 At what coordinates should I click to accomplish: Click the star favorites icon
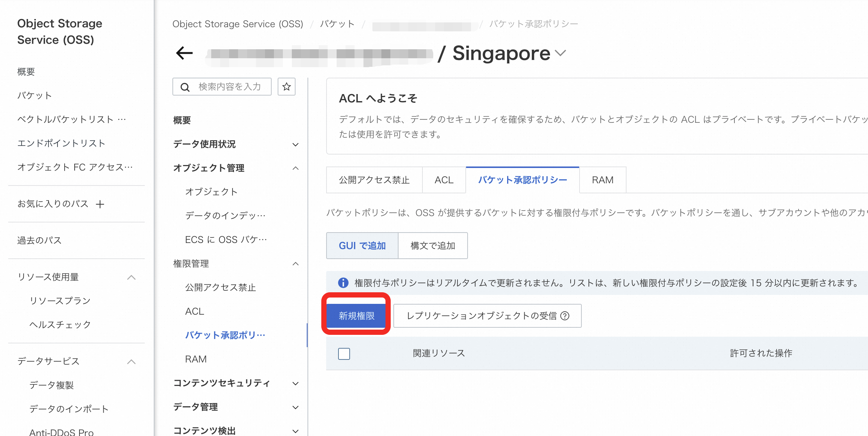coord(286,87)
